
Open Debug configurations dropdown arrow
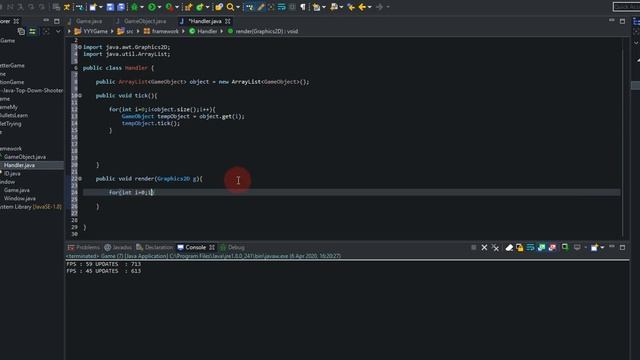[142, 7]
